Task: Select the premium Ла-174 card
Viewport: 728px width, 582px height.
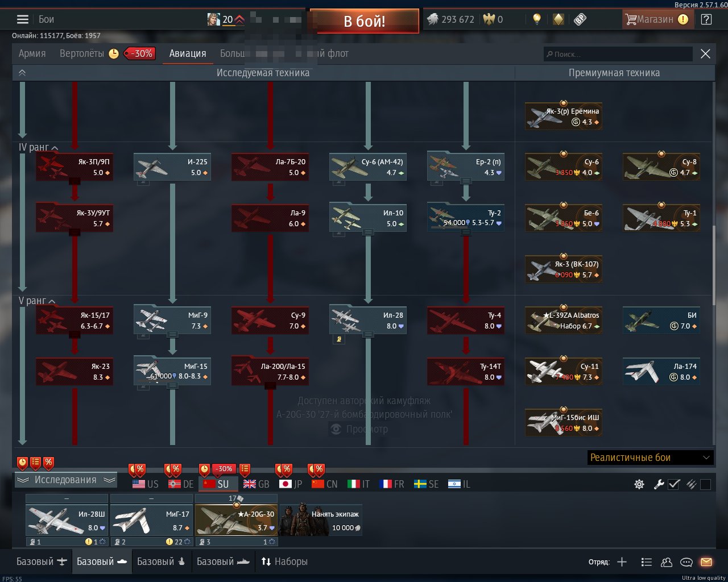Action: click(661, 372)
